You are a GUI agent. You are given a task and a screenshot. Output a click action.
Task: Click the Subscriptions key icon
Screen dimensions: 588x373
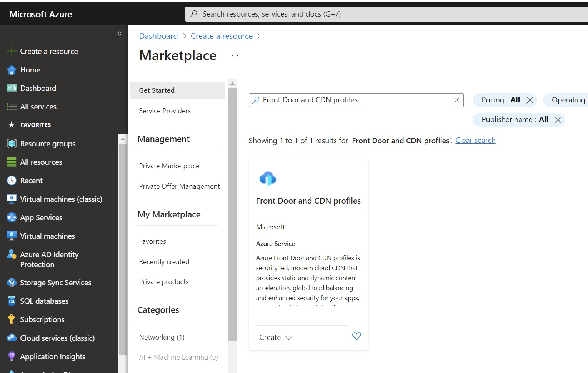pyautogui.click(x=12, y=319)
